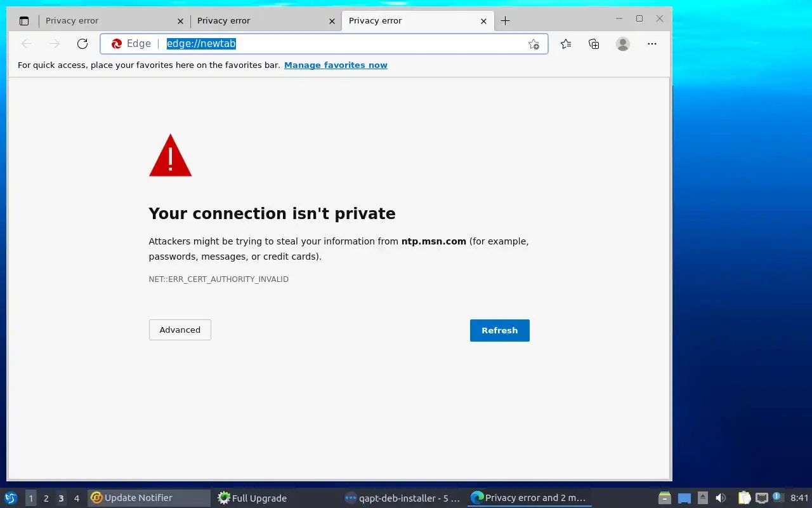The image size is (812, 508).
Task: Open the Collections icon
Action: 594,44
